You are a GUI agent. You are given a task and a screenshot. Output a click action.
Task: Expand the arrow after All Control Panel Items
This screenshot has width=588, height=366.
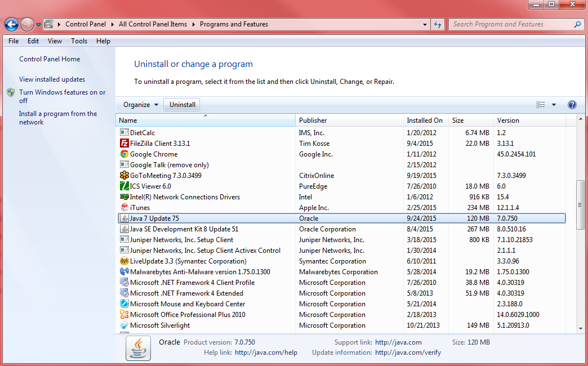(194, 24)
